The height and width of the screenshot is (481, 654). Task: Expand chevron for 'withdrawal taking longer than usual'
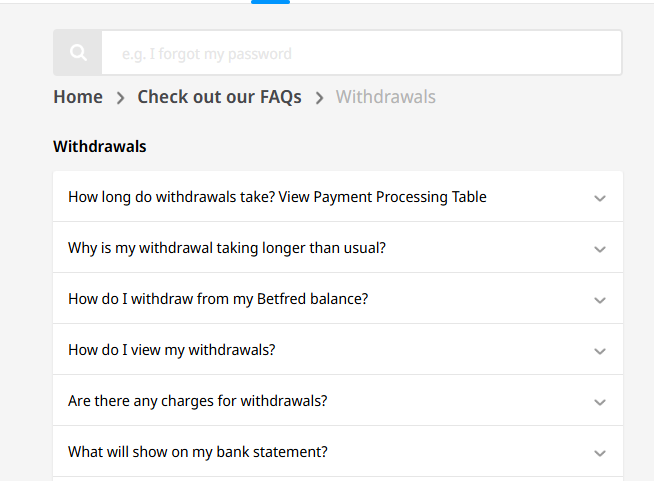[x=600, y=249]
